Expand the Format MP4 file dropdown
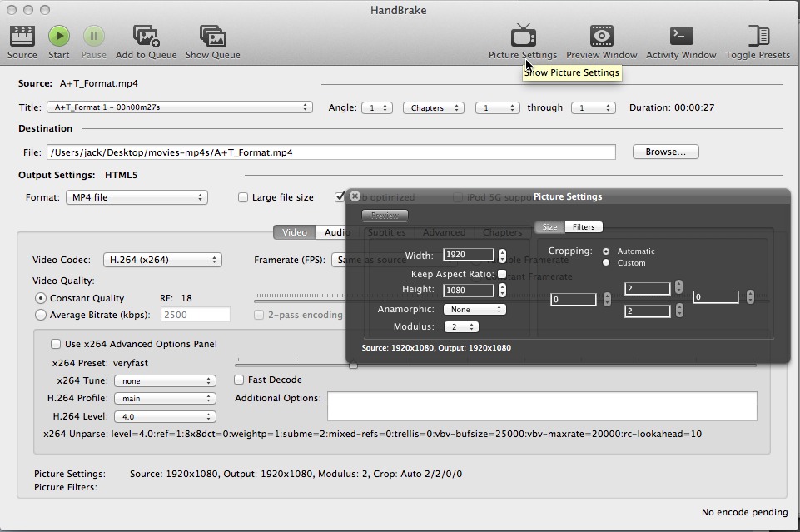Viewport: 800px width, 532px height. [137, 197]
